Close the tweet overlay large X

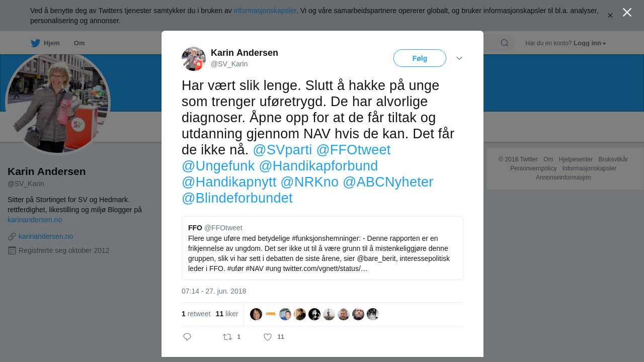(627, 12)
